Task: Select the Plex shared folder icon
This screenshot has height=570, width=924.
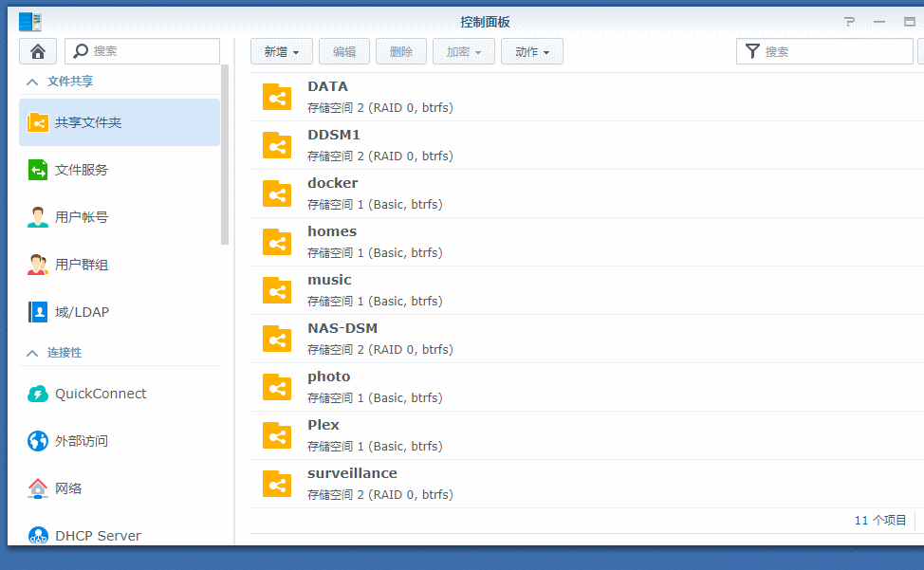Action: [277, 435]
